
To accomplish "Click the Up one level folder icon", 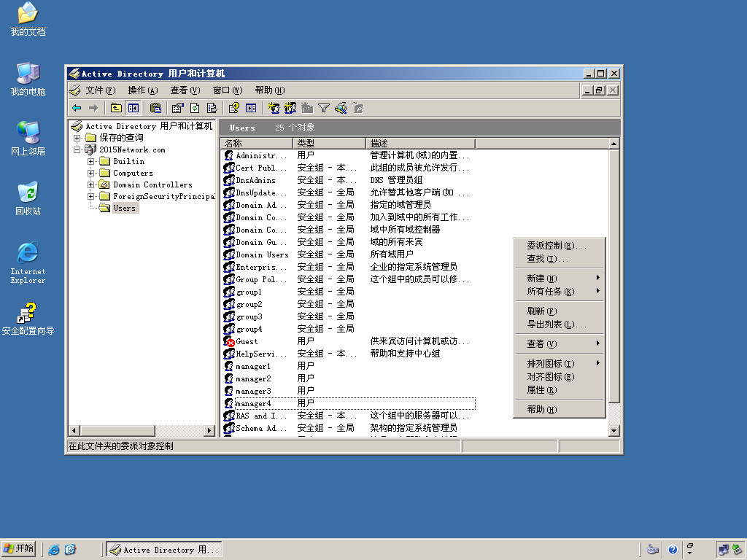I will (116, 108).
